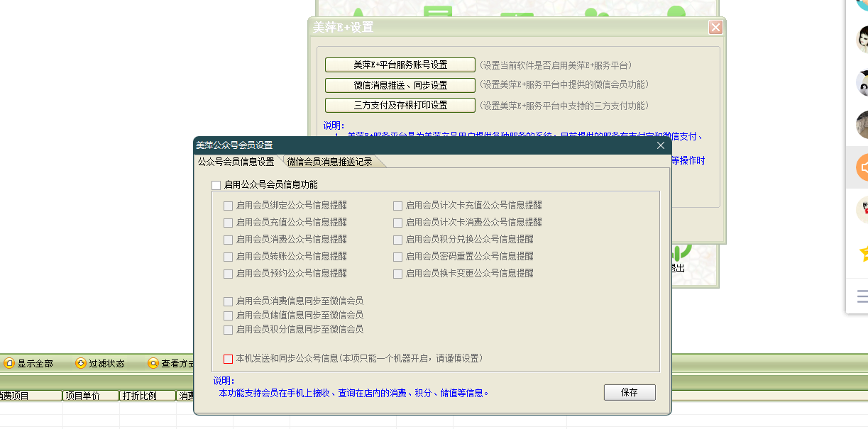Open 美萍E+平台服务账号设置
This screenshot has width=868, height=429.
(x=400, y=65)
